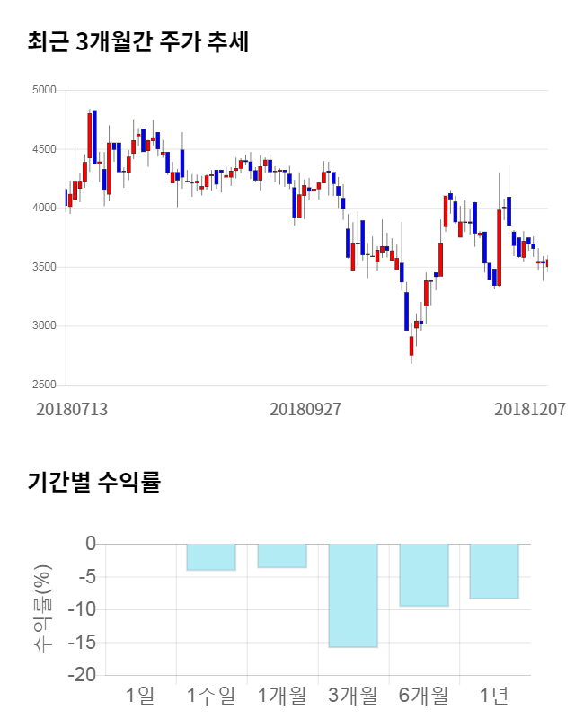The height and width of the screenshot is (728, 575).
Task: Select the 3개월 x-axis label
Action: (x=352, y=695)
